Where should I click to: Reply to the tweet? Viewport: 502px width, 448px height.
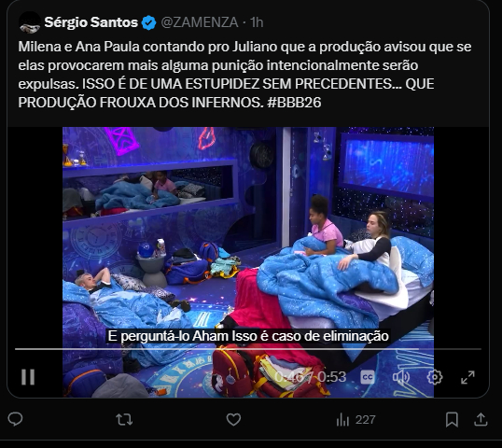(x=15, y=419)
